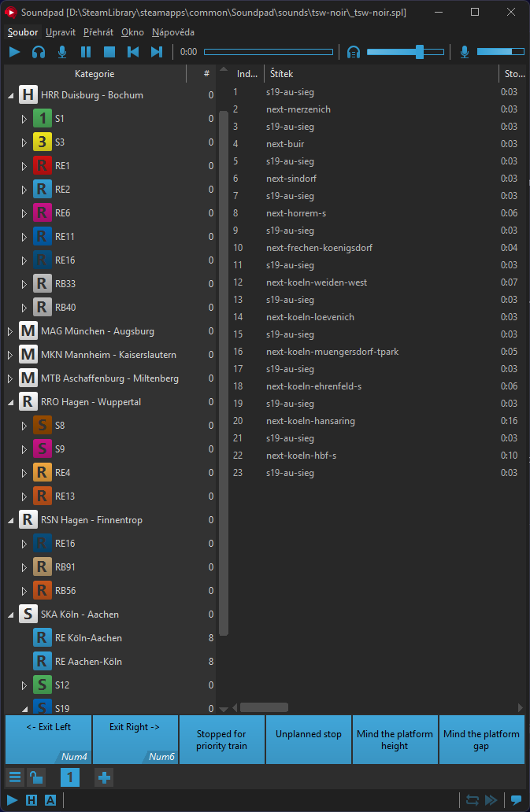Select the pink S9 category icon
Screen dimensions: 530x812
click(x=43, y=449)
